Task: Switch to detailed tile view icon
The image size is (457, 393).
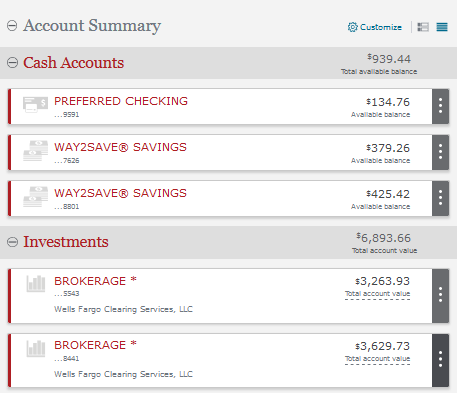Action: [x=423, y=27]
